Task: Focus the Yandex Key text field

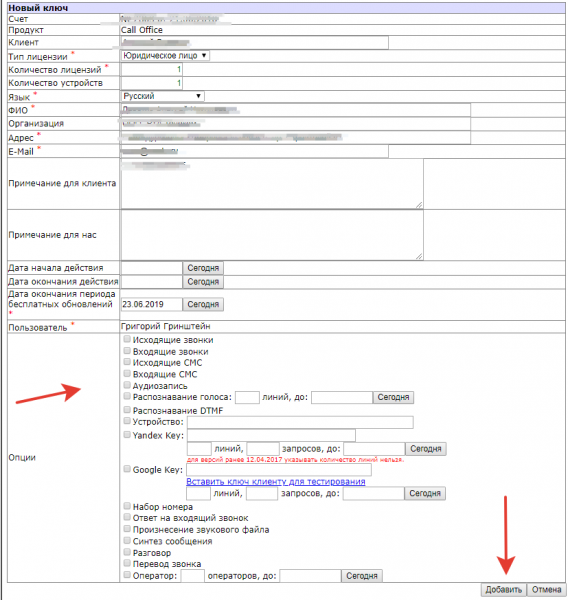Action: click(x=271, y=435)
